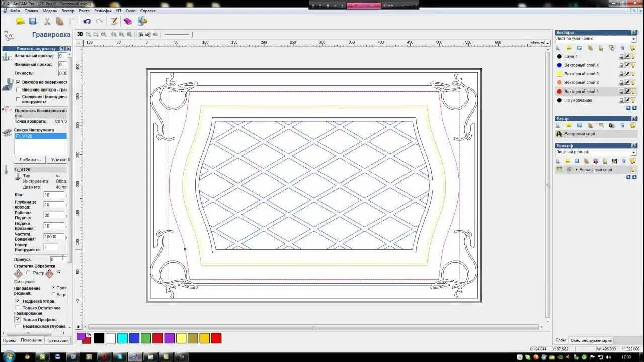Open the purple help book icon
644x362 pixels.
[128, 21]
